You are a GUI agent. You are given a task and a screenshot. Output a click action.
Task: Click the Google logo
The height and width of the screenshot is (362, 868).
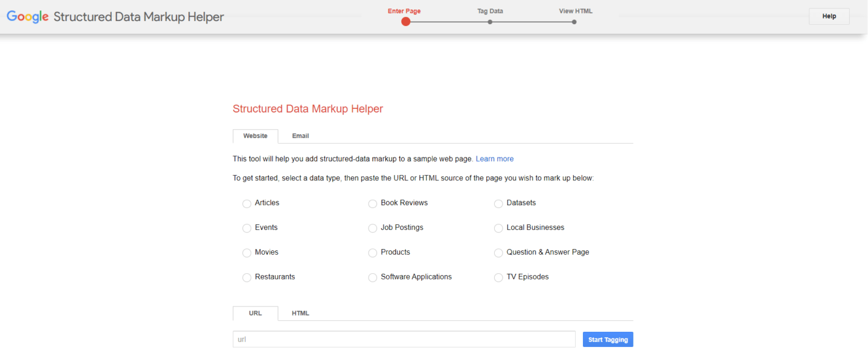(27, 16)
